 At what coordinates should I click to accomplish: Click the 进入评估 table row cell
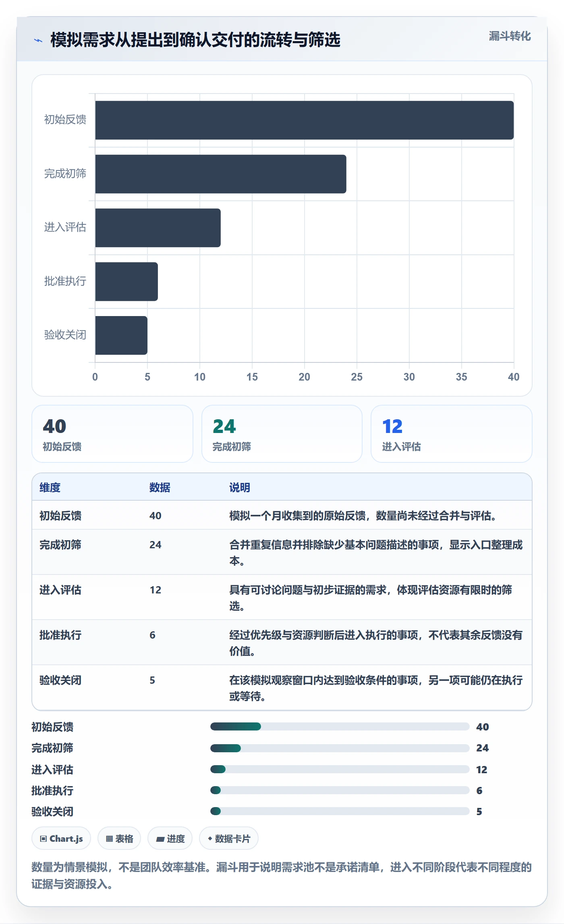click(60, 590)
